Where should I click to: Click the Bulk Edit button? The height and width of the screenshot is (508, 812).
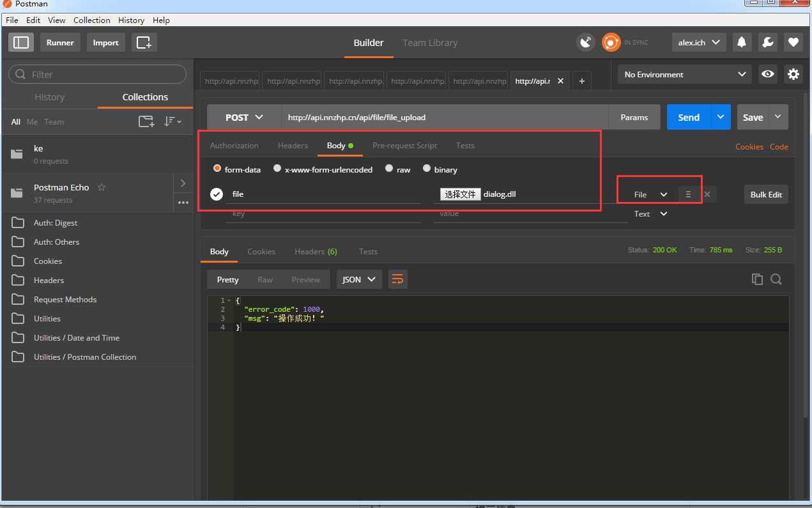[766, 194]
